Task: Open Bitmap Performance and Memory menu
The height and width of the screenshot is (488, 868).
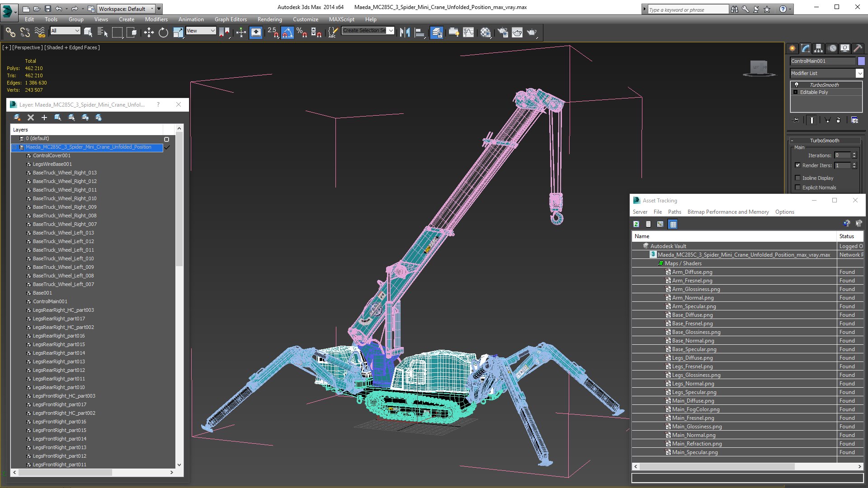Action: (x=728, y=212)
